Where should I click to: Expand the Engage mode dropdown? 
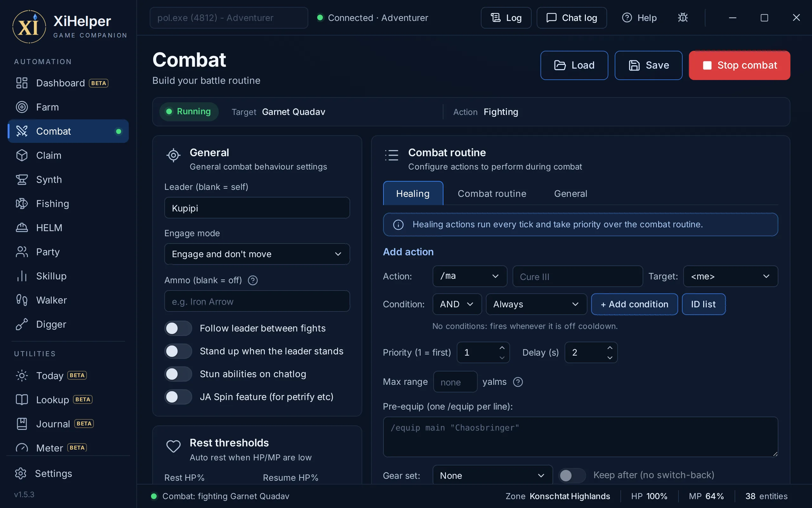pos(257,254)
